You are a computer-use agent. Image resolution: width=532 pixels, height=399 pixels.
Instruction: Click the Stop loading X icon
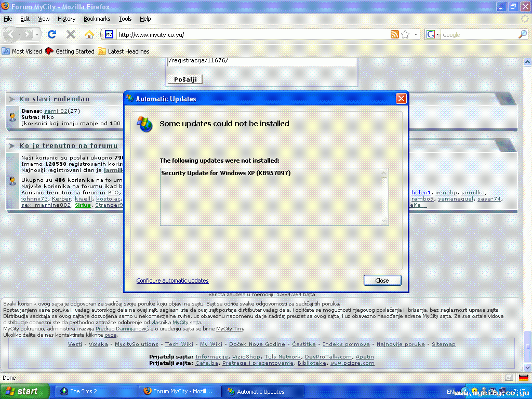pyautogui.click(x=71, y=34)
